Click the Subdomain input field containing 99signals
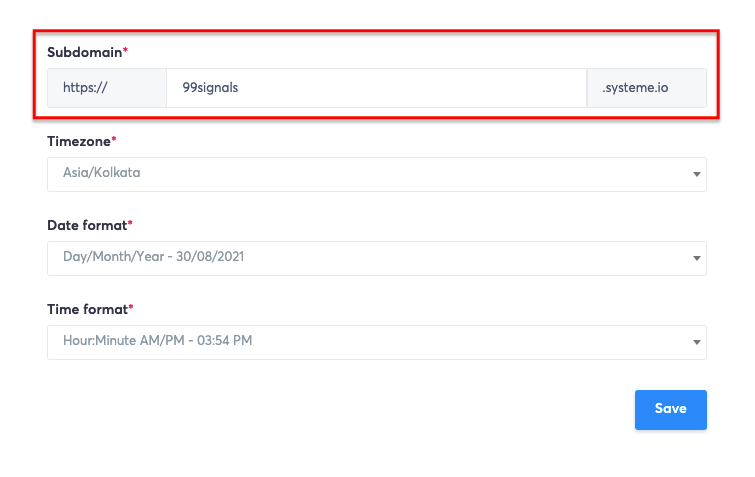The image size is (755, 477). click(375, 88)
